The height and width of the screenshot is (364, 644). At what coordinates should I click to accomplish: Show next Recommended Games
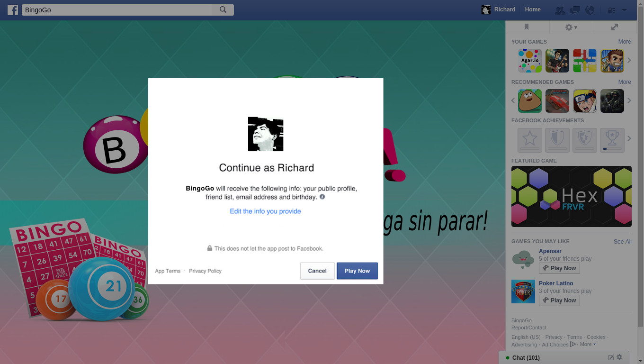click(629, 100)
